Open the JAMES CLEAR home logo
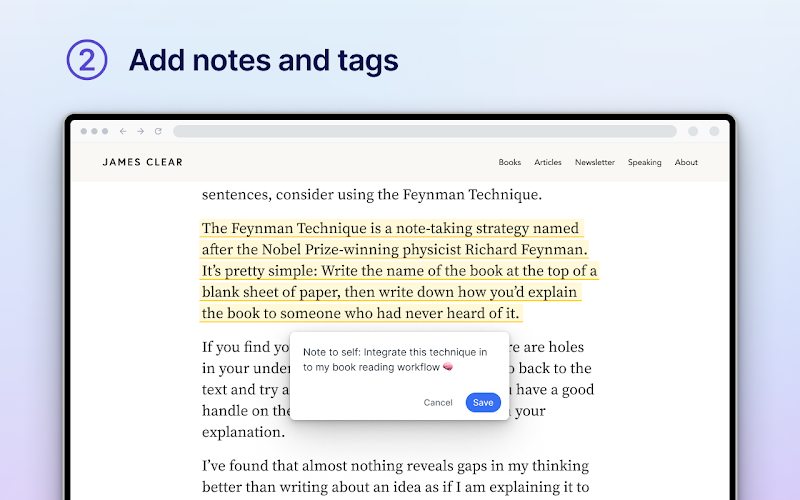 [142, 162]
